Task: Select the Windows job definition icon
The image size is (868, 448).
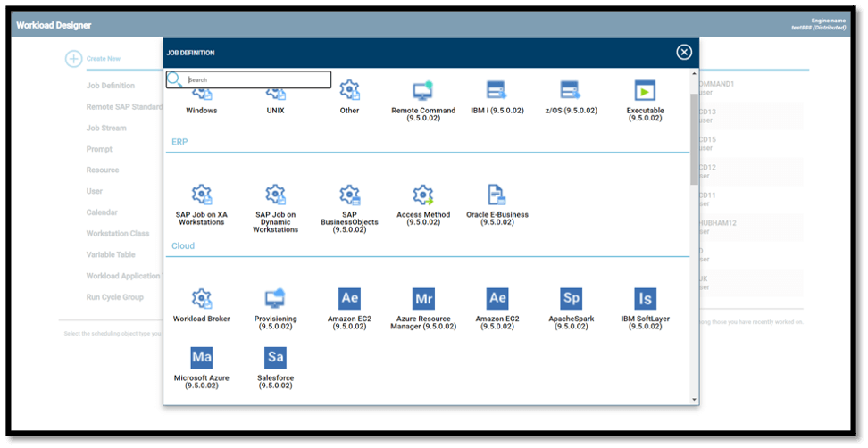Action: (202, 95)
